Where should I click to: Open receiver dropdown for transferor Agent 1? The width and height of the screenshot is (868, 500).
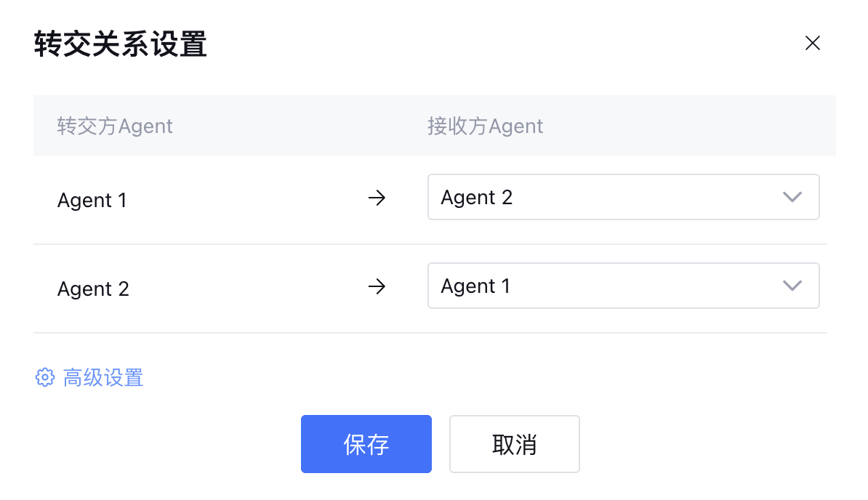point(611,197)
